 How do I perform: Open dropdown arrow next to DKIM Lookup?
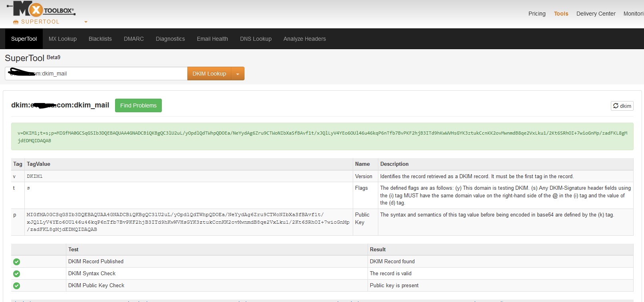pyautogui.click(x=238, y=74)
